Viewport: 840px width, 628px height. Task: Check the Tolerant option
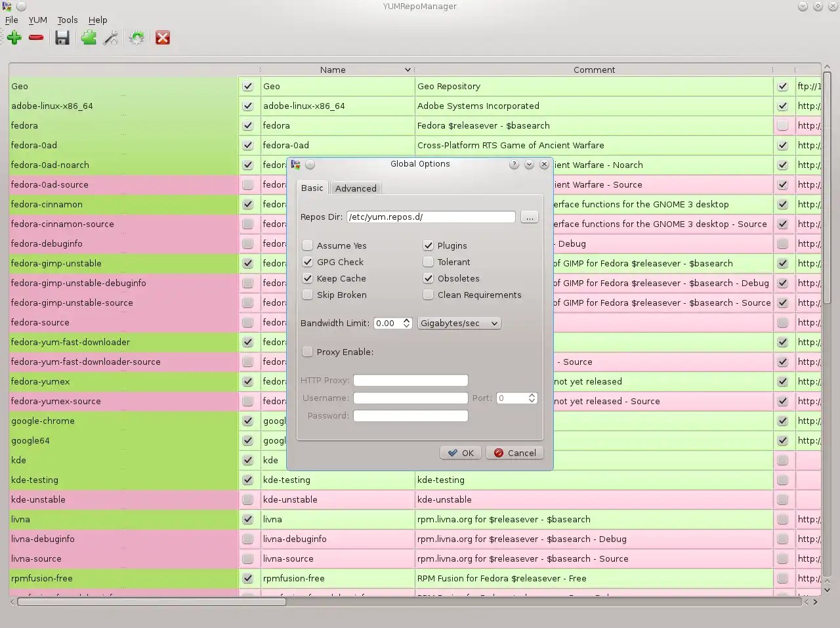(x=428, y=262)
